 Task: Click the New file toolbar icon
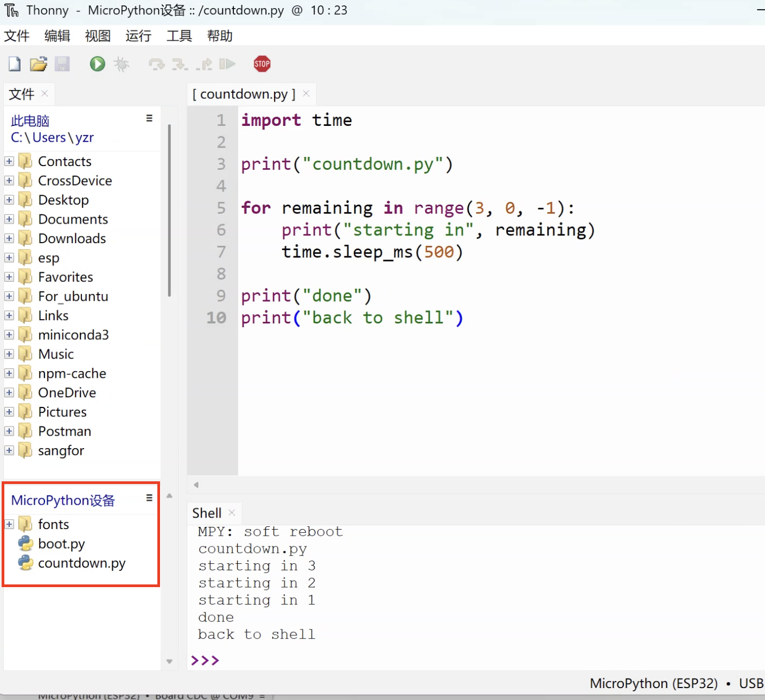point(15,64)
